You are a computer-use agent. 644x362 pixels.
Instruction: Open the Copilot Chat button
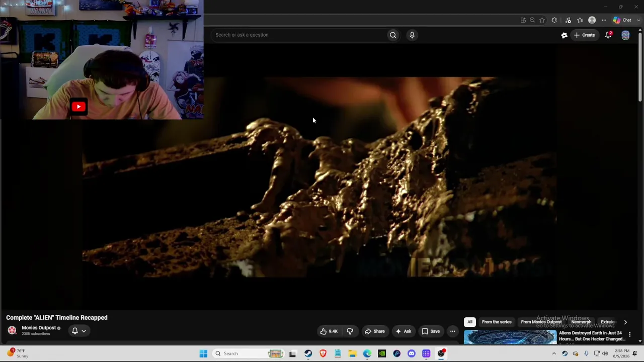(x=622, y=20)
